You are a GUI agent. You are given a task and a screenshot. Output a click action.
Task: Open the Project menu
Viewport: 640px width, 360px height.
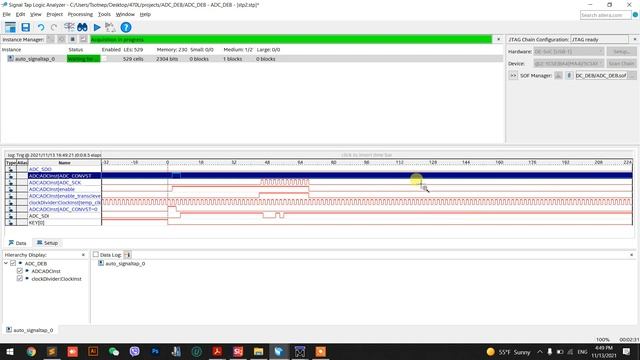(54, 14)
